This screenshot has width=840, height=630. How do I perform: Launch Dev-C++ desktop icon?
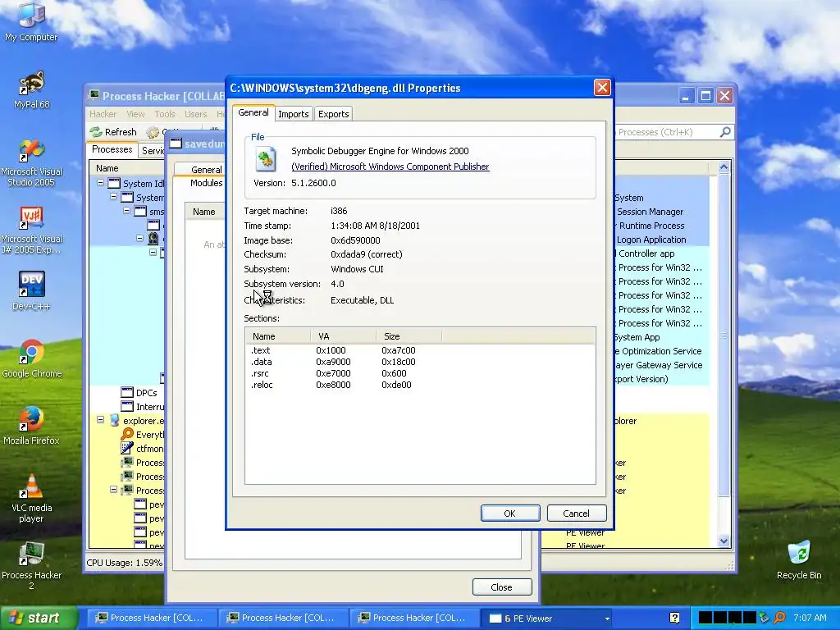31,291
